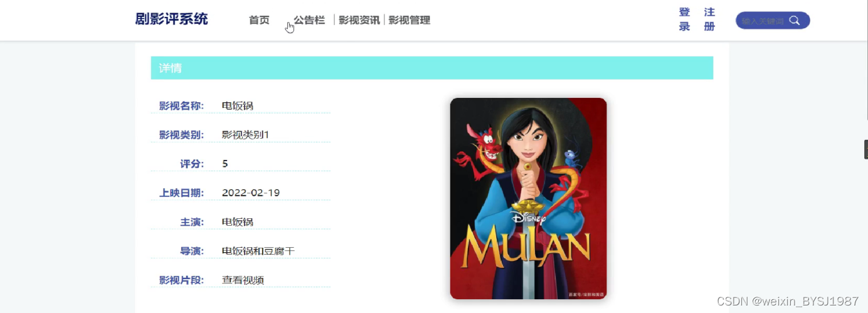Go to the 影视资讯 section
Image resolution: width=868 pixels, height=313 pixels.
coord(359,20)
